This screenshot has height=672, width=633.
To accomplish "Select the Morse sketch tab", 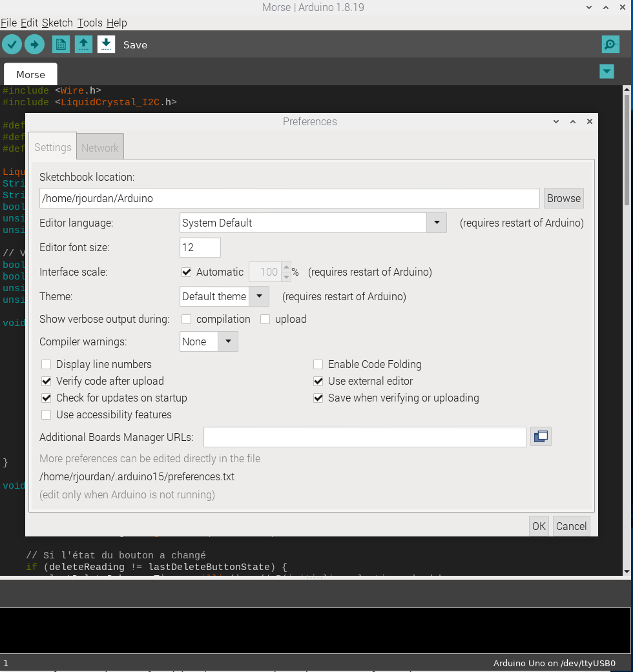I will 30,75.
